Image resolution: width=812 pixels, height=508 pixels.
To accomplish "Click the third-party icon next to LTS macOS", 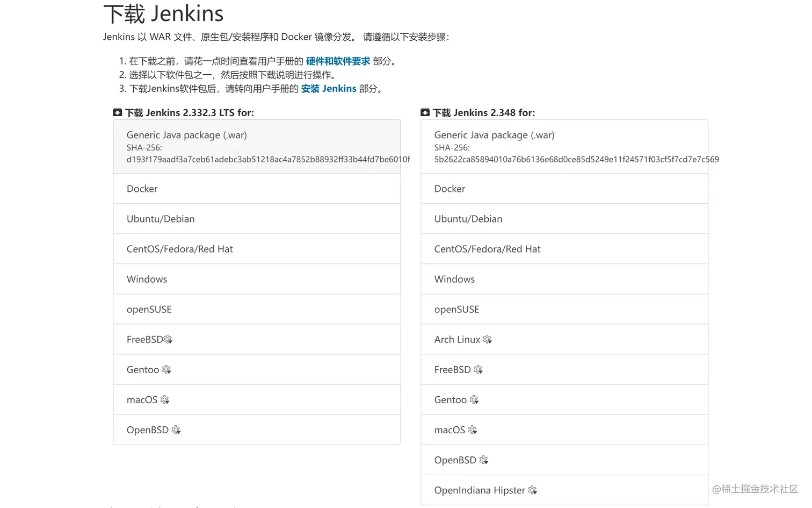I will [x=165, y=399].
